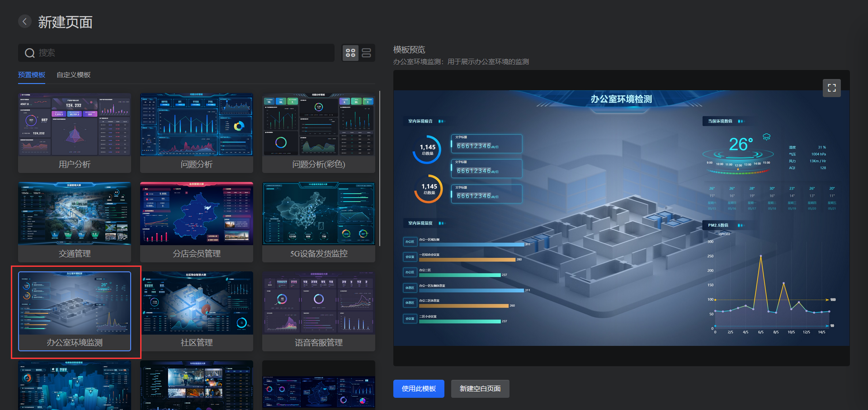
Task: Focus the 搜索 search field
Action: 176,53
